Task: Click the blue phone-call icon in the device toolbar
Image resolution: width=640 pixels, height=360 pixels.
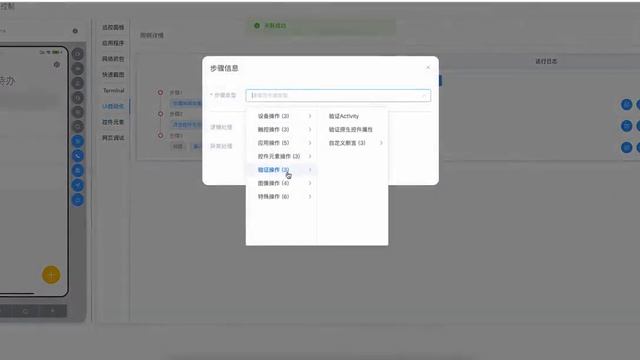Action: tap(78, 156)
